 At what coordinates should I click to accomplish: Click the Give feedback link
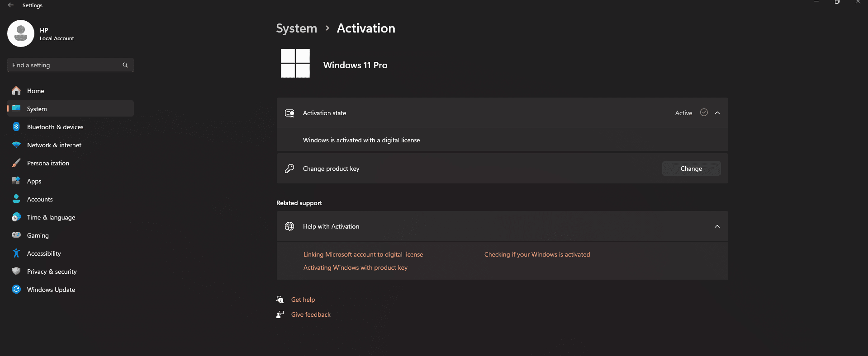[311, 314]
